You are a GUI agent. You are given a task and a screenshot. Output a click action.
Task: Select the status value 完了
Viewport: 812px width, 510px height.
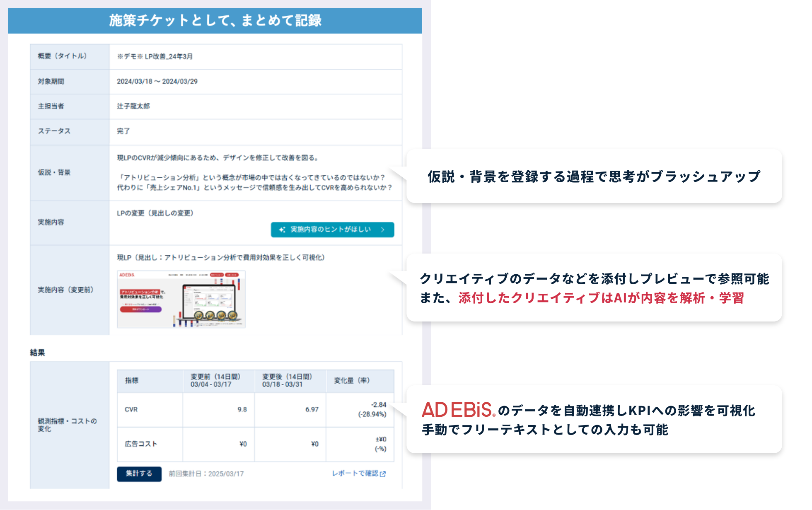(123, 131)
